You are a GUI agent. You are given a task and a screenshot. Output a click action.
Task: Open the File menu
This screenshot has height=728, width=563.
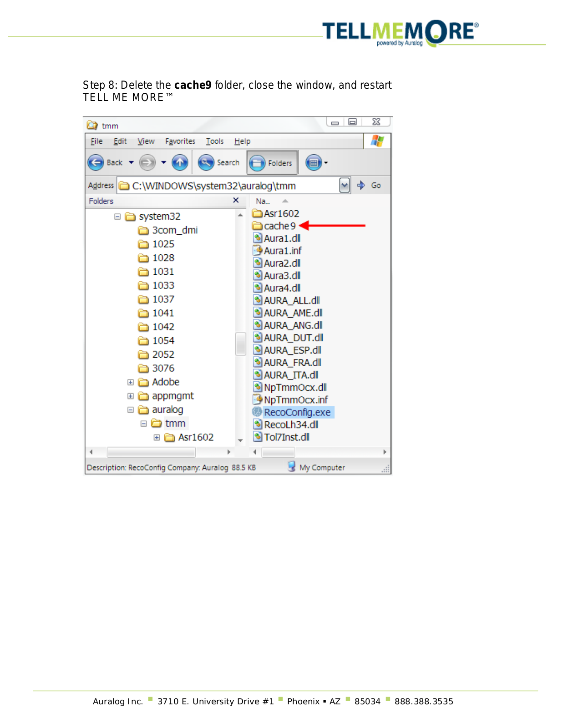pyautogui.click(x=96, y=142)
